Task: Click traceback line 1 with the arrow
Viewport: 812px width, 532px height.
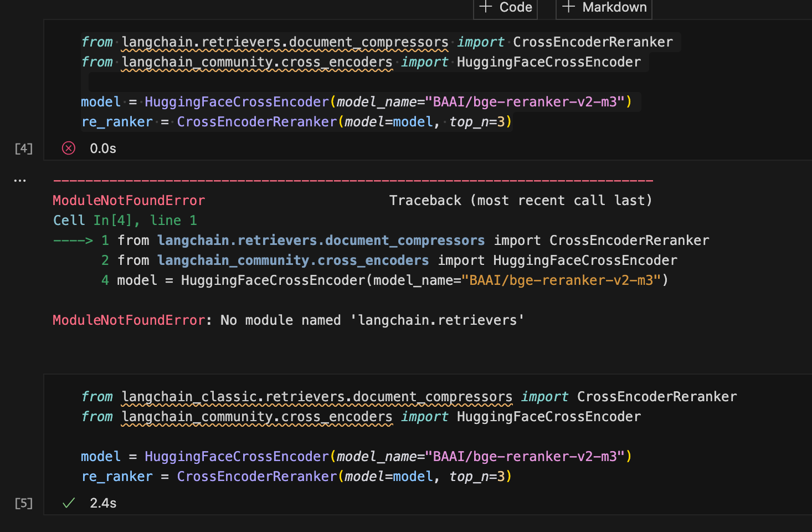Action: click(381, 241)
